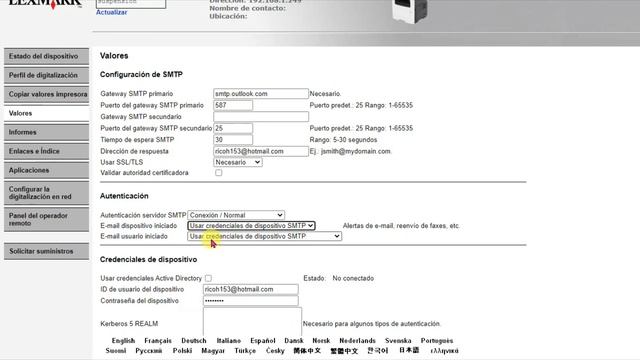The width and height of the screenshot is (640, 360).
Task: Click the 'No conectado' status text
Action: (353, 278)
